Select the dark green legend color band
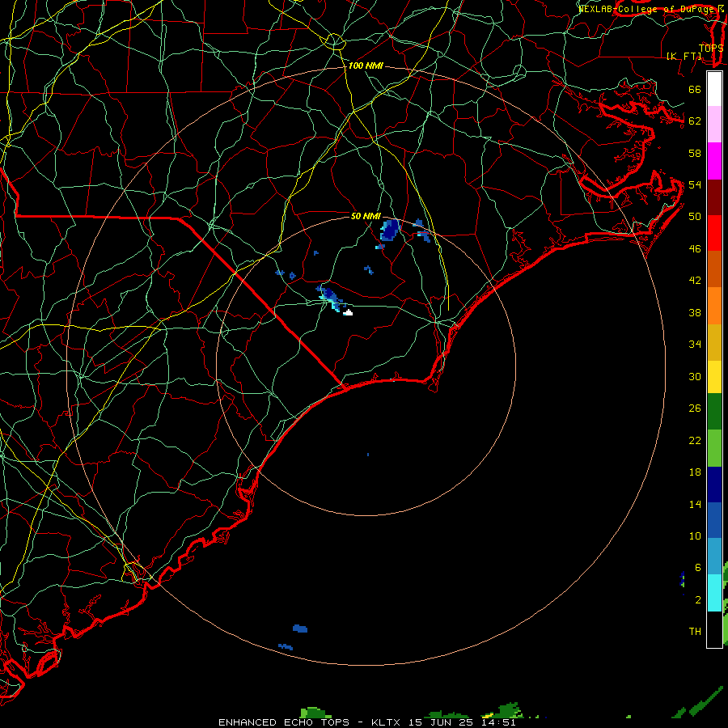Image resolution: width=728 pixels, height=728 pixels. [714, 412]
